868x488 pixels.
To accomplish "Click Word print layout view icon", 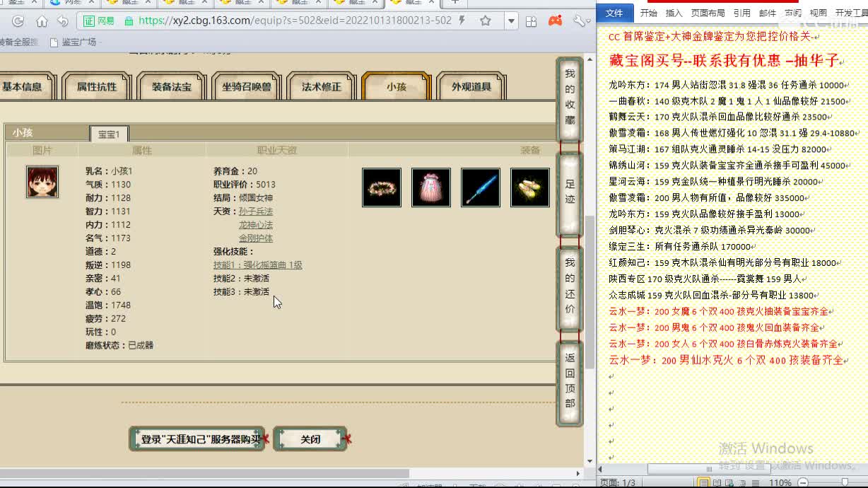I will click(703, 482).
